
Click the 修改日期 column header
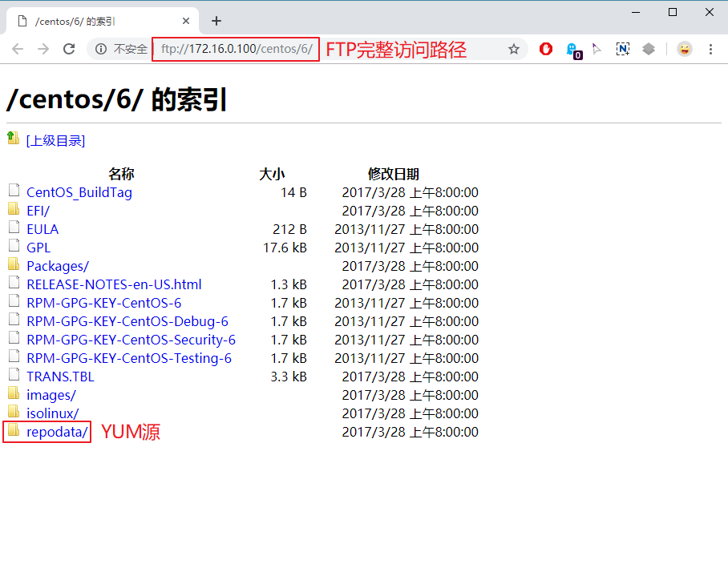pos(393,174)
